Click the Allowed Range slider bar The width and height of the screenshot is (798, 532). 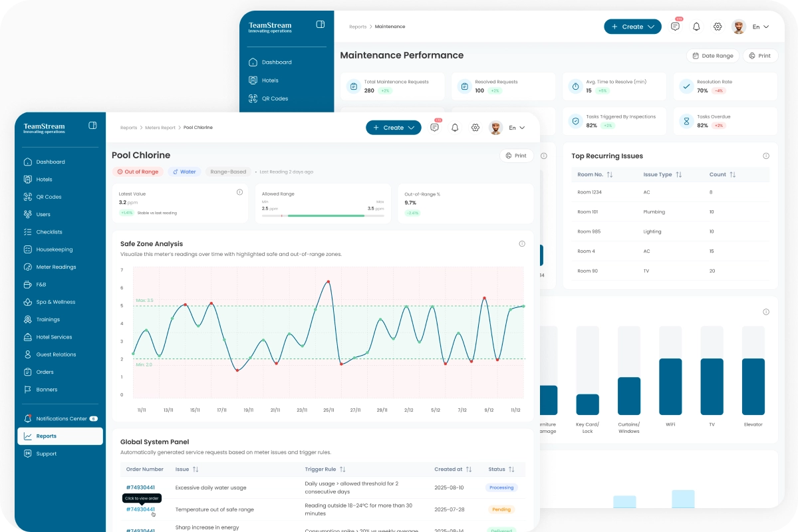pyautogui.click(x=323, y=215)
